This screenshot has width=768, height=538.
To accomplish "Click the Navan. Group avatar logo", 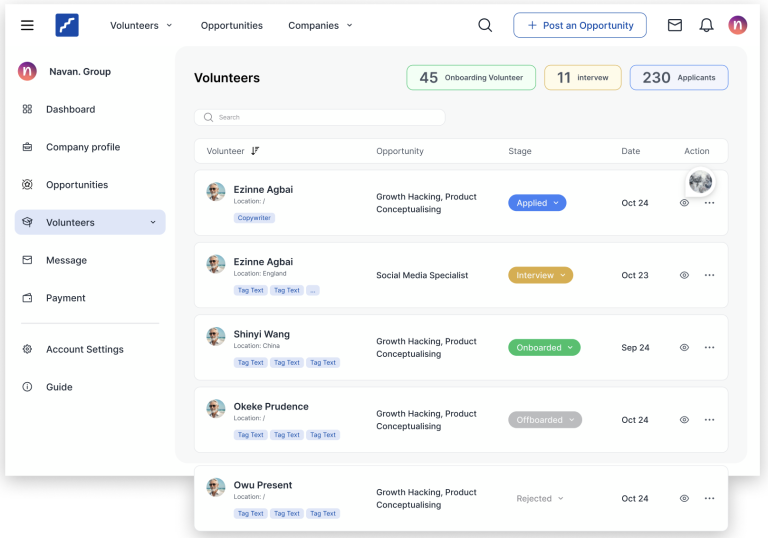I will [27, 72].
